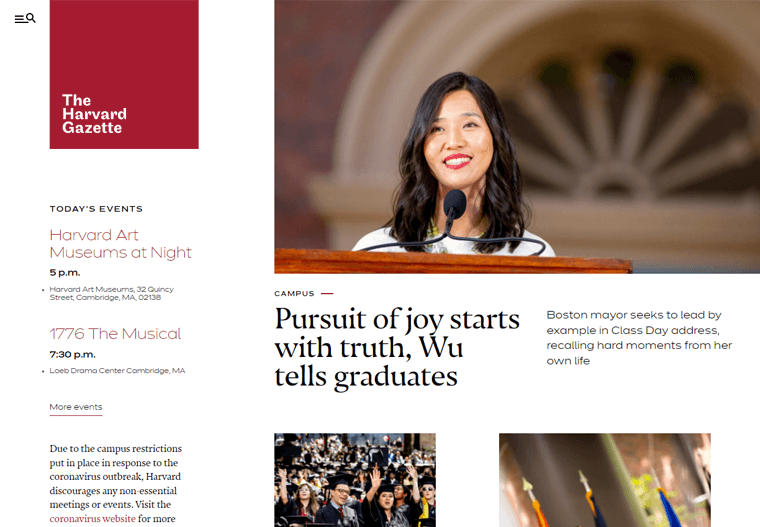Click the Campus category label
Screen dimensions: 760x527
(x=294, y=293)
